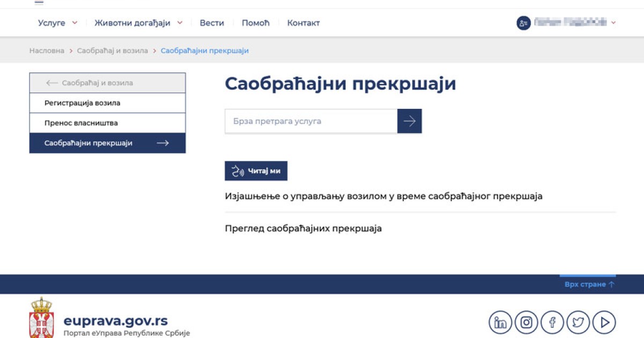Image resolution: width=644 pixels, height=338 pixels.
Task: Open Изјашњење о управљању возилом link
Action: pyautogui.click(x=383, y=196)
